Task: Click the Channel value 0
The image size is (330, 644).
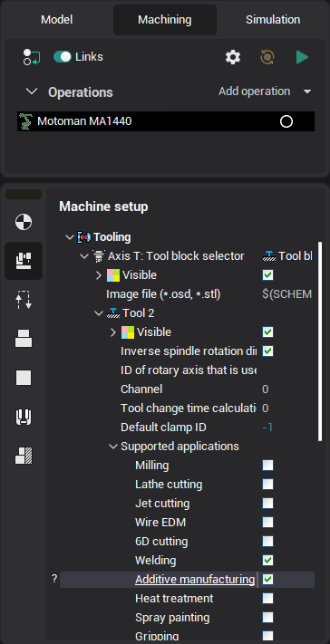Action: tap(266, 389)
